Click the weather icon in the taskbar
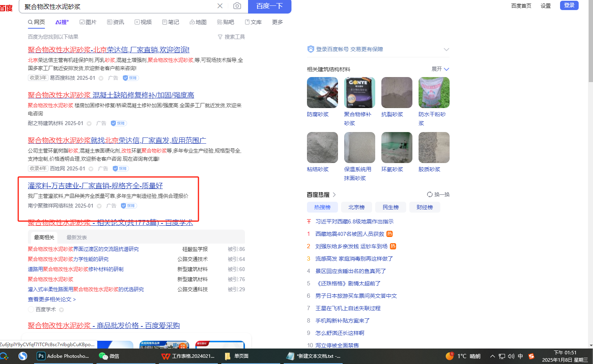This screenshot has height=364, width=593. coord(450,356)
